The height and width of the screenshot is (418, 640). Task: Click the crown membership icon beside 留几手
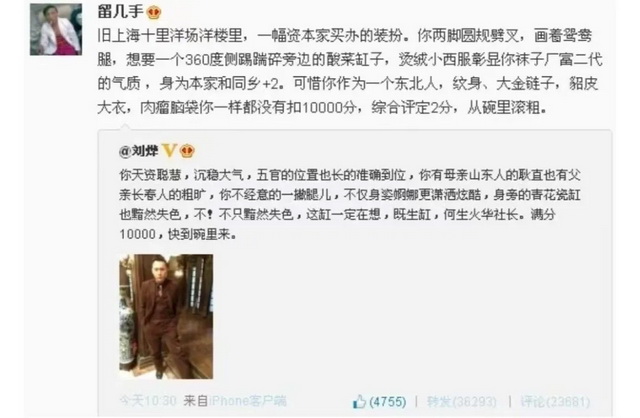[154, 12]
